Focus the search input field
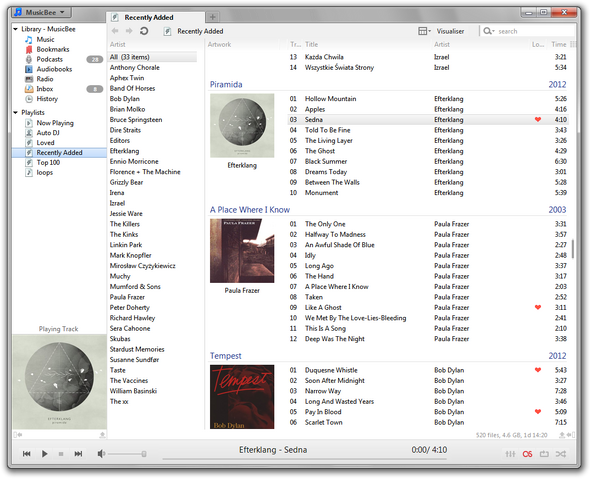The width and height of the screenshot is (591, 479). pos(535,31)
